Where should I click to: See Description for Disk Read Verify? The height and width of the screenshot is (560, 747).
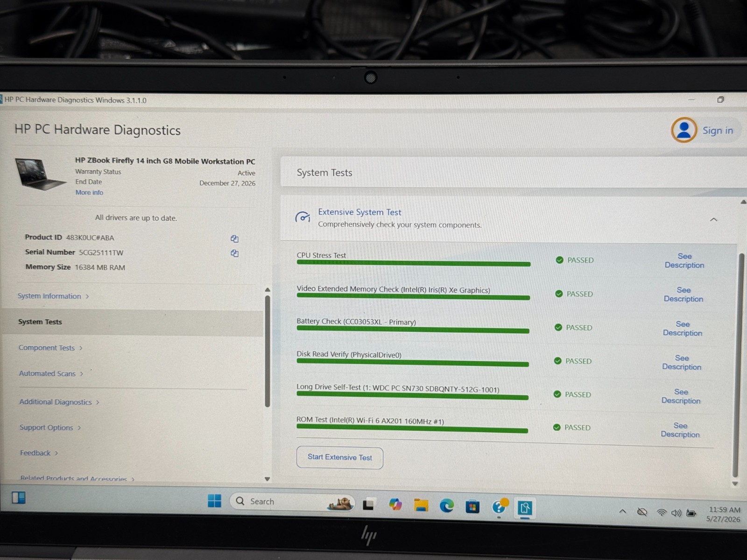[682, 363]
